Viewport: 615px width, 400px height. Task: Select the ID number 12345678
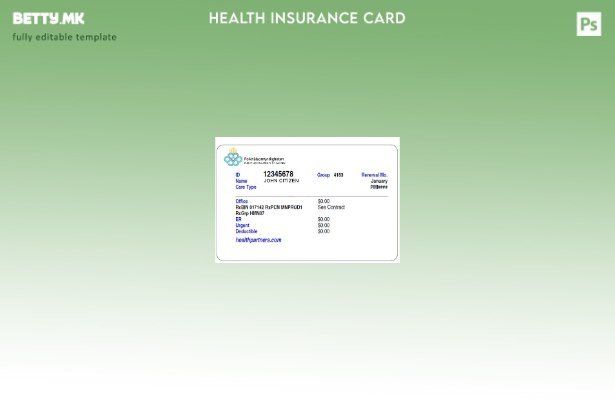(x=278, y=174)
